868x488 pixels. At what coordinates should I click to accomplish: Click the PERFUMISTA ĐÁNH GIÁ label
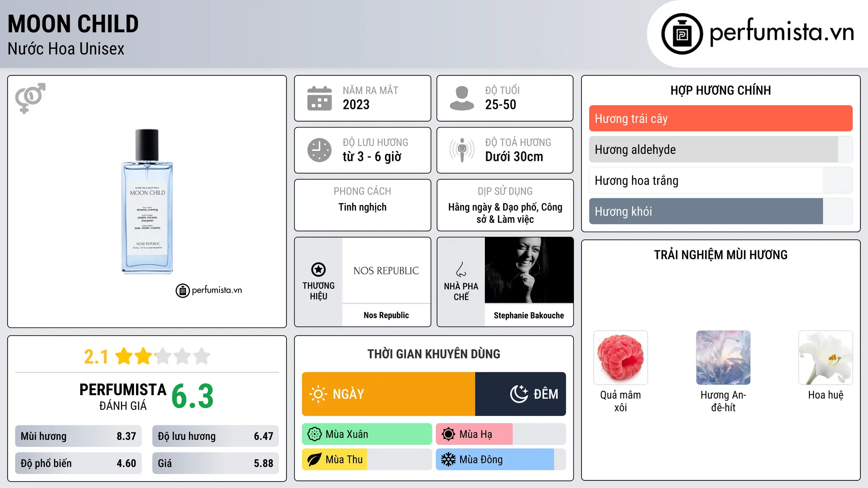point(123,397)
